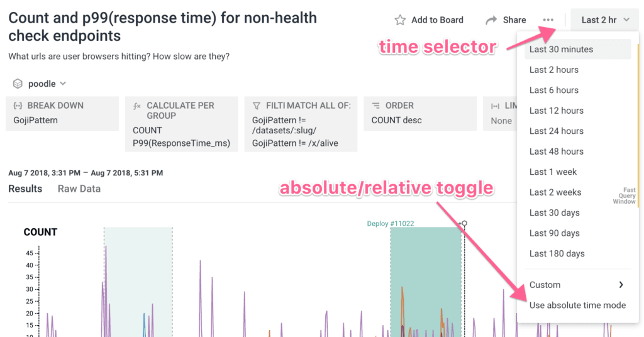The image size is (644, 337).
Task: Click the CALCULATE PER GROUP fx icon
Action: point(137,106)
